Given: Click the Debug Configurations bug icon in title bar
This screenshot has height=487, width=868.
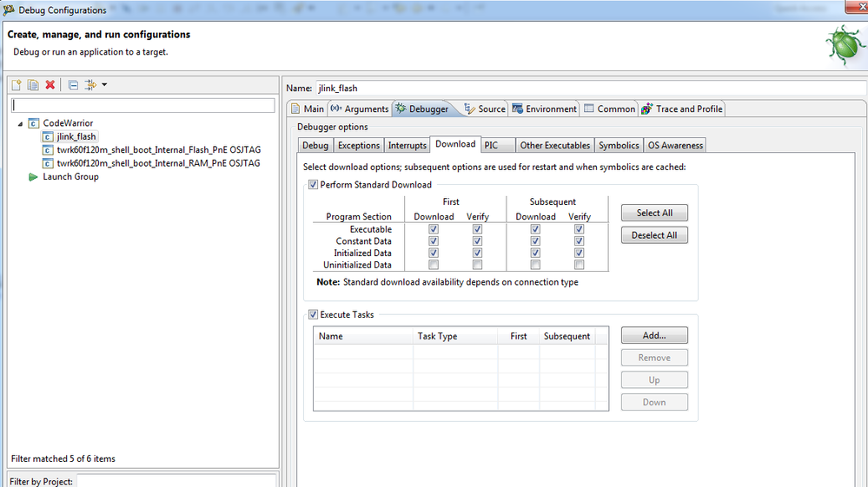Looking at the screenshot, I should click(x=9, y=10).
